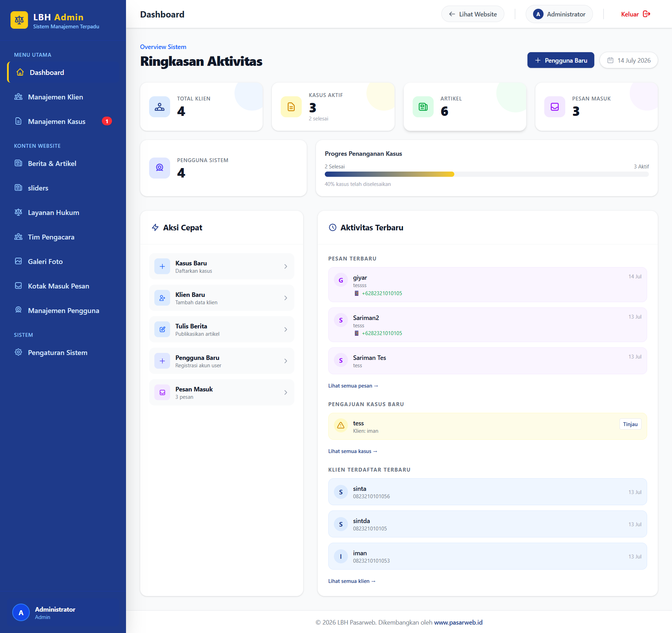The image size is (672, 633).
Task: Click the warning icon on tess case
Action: 341,425
